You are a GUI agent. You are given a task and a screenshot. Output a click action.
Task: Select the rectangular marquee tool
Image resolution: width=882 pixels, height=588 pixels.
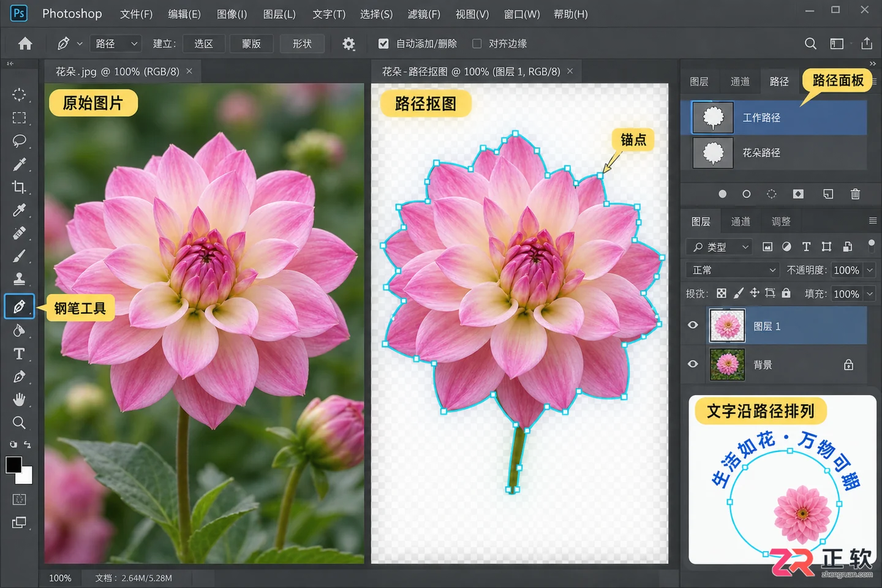19,118
